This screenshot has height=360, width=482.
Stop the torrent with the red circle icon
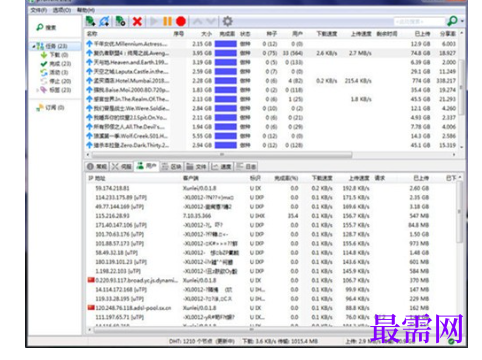coord(181,22)
